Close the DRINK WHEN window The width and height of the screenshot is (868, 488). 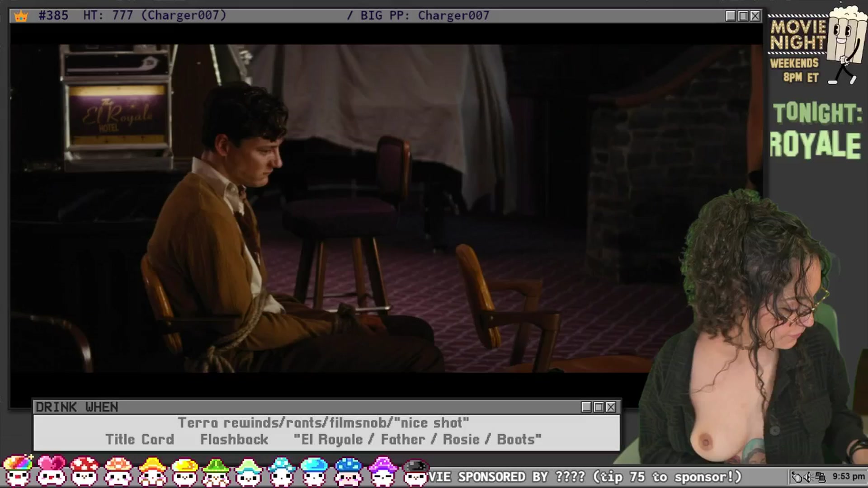pyautogui.click(x=611, y=407)
